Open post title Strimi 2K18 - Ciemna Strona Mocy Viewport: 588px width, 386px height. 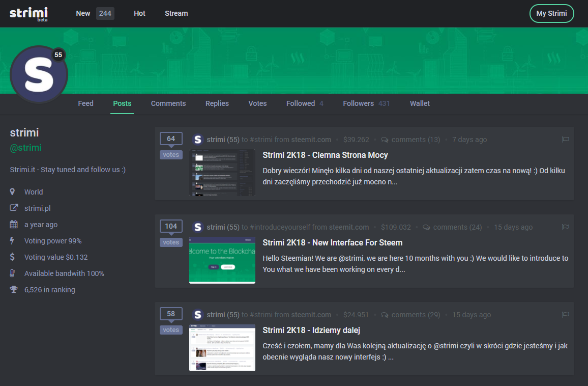coord(325,155)
